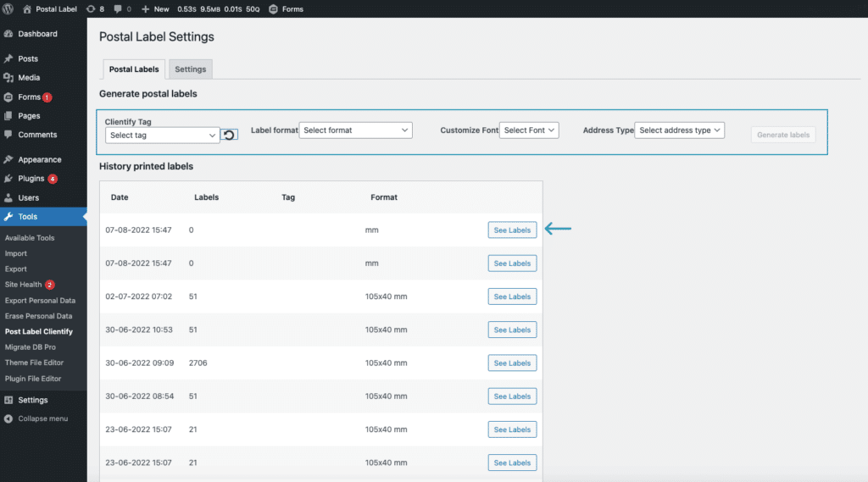The height and width of the screenshot is (482, 868).
Task: See Labels for 30-06-2022 10:53 row
Action: pos(512,330)
